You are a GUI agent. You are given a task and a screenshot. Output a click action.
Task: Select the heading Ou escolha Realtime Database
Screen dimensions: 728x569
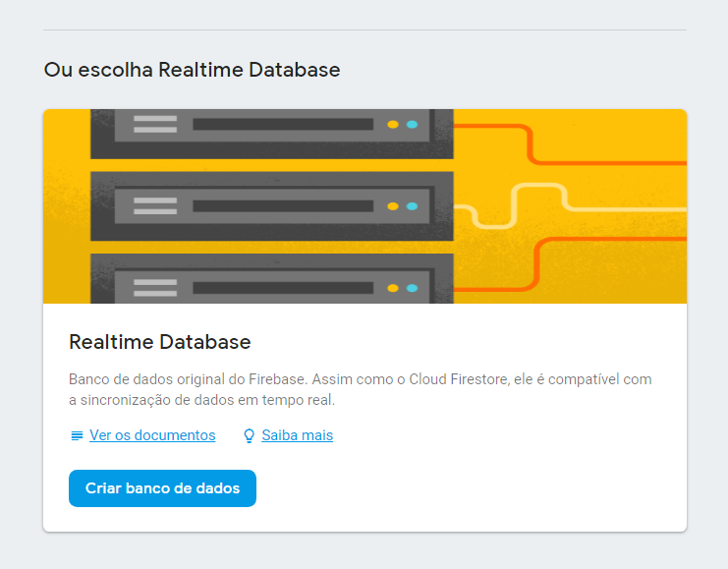192,70
